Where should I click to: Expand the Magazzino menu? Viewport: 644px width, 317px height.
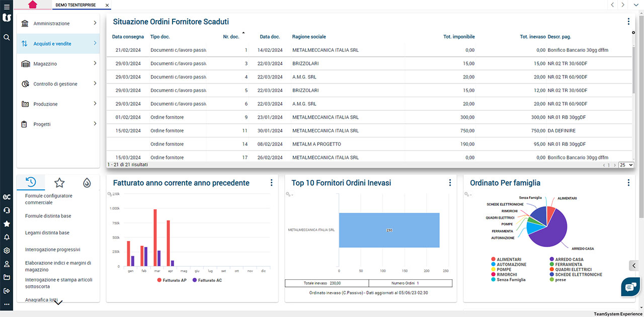58,64
